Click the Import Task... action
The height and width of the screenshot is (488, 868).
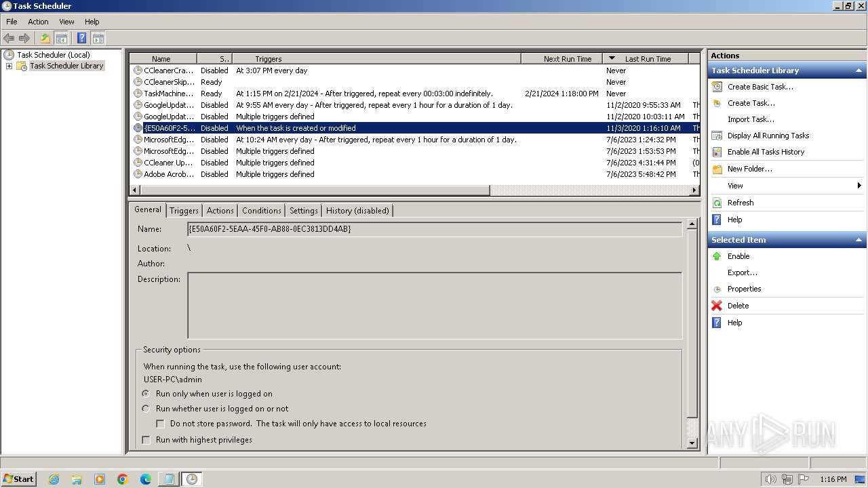(x=751, y=119)
